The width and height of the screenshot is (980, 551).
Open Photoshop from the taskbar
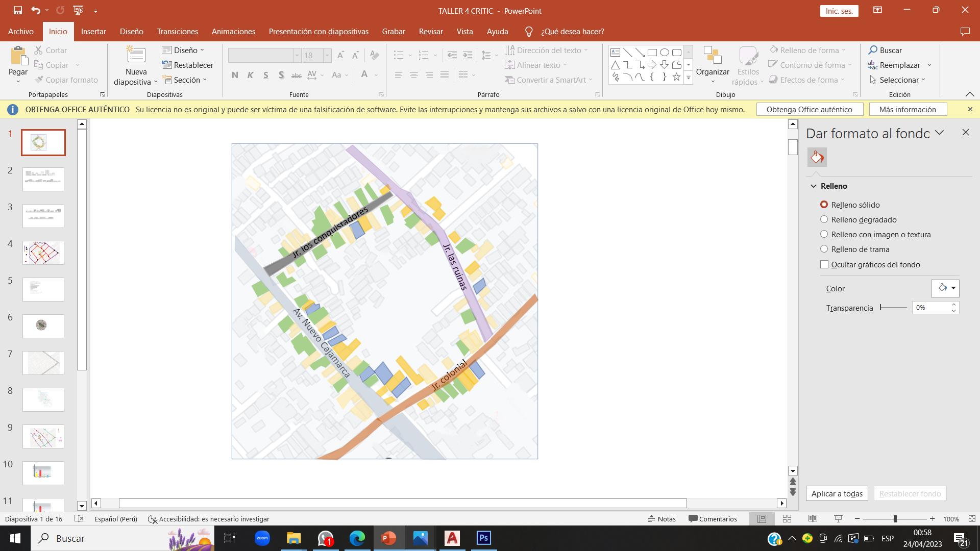pyautogui.click(x=483, y=538)
